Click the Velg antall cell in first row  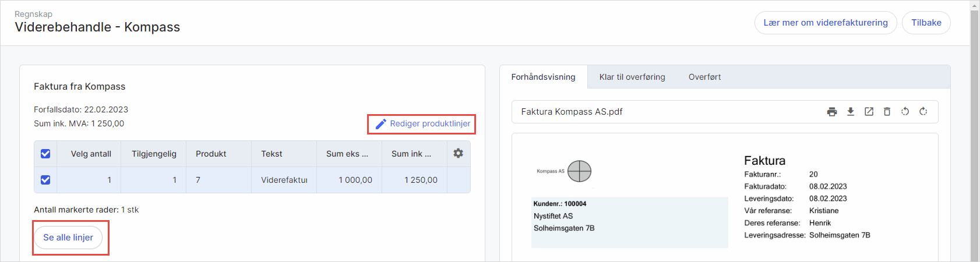[90, 180]
